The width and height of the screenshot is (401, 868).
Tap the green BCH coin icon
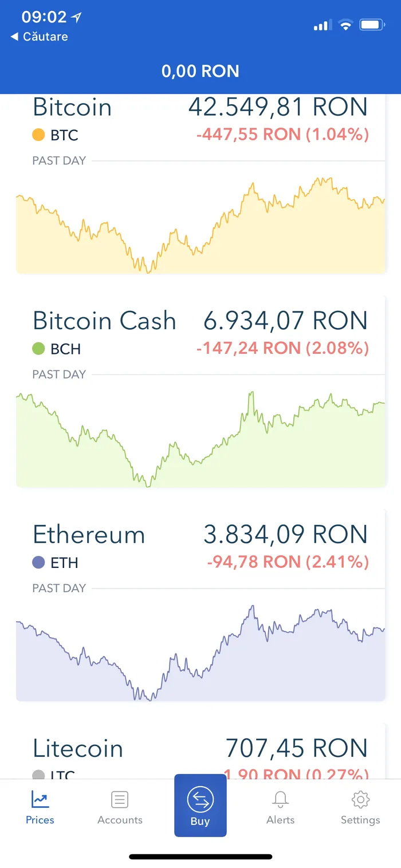point(40,349)
